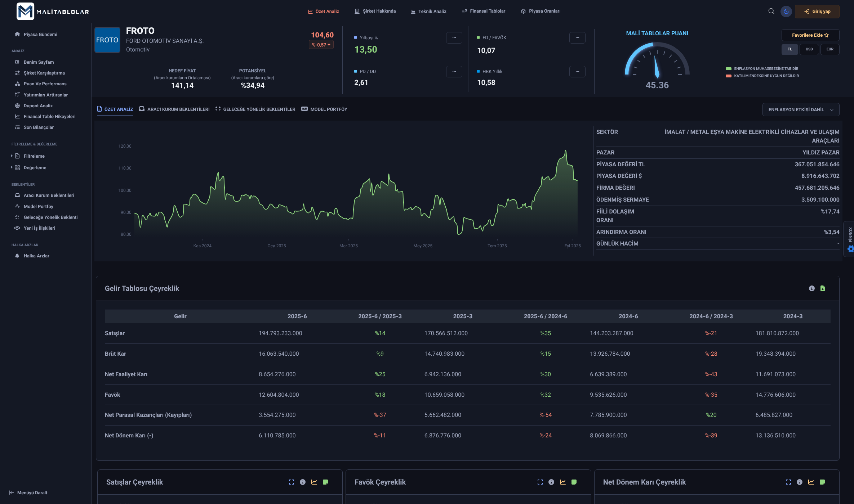Click Favorilere Ekle button

(810, 35)
